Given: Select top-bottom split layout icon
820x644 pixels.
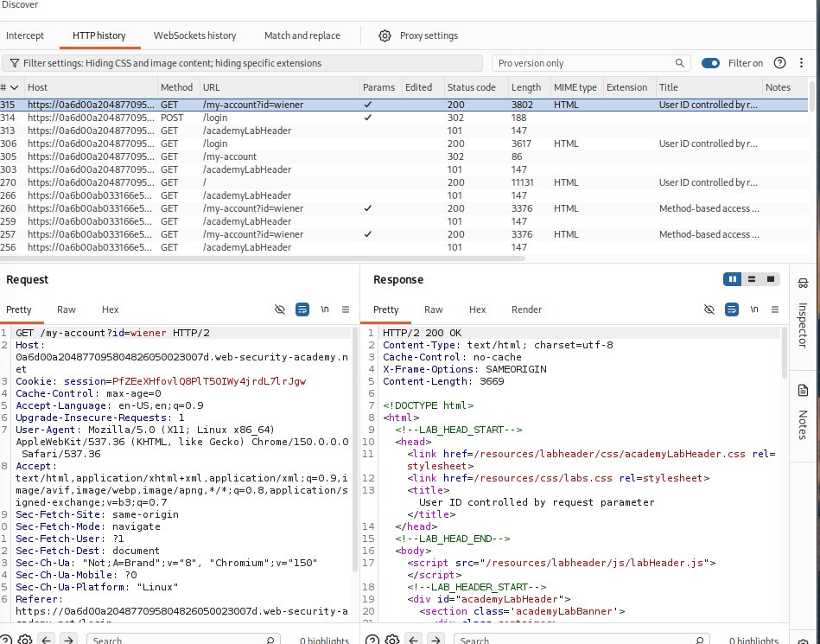Looking at the screenshot, I should pos(752,279).
